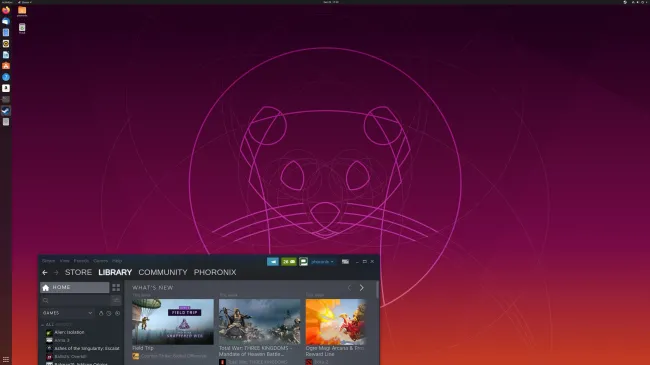The height and width of the screenshot is (365, 650).
Task: Open the friends chat avatar icon
Action: 303,262
